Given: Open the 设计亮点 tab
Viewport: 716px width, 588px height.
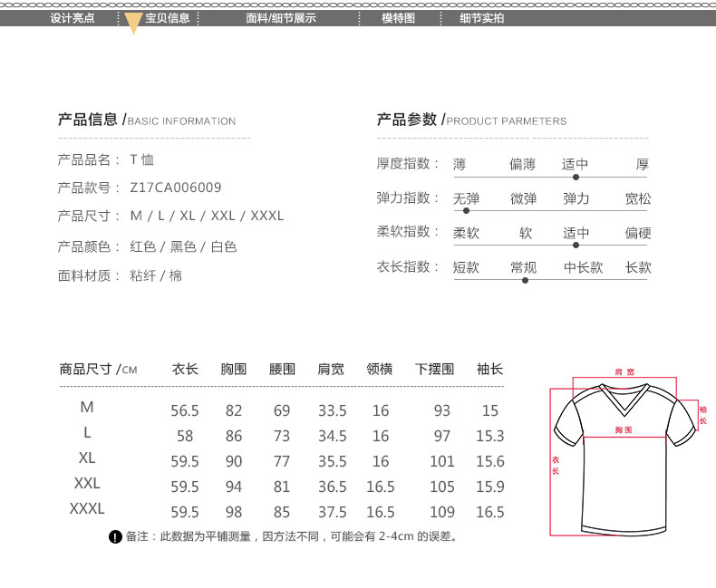Looking at the screenshot, I should point(73,18).
